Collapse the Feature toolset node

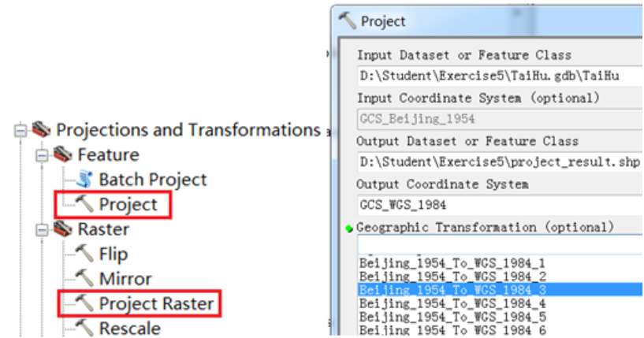[42, 156]
